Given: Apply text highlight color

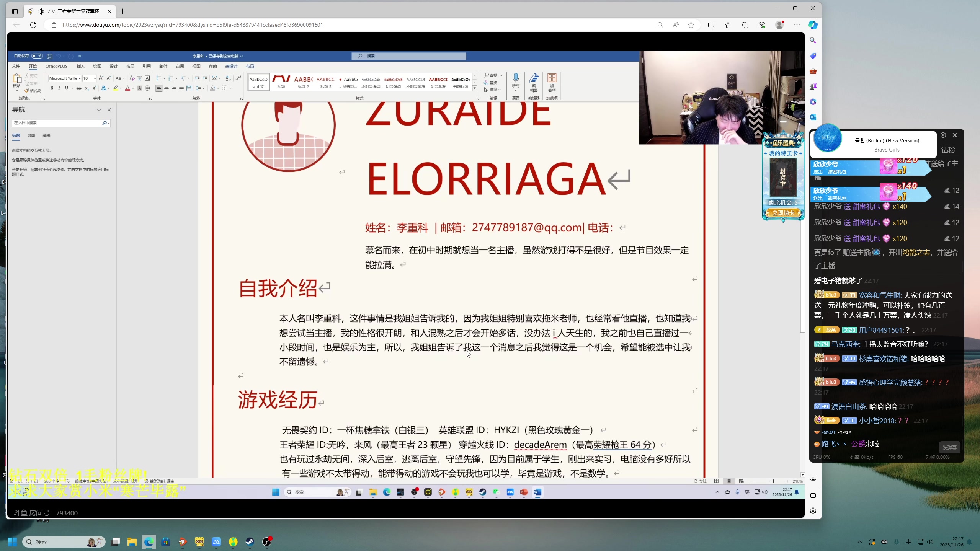Looking at the screenshot, I should point(116,88).
